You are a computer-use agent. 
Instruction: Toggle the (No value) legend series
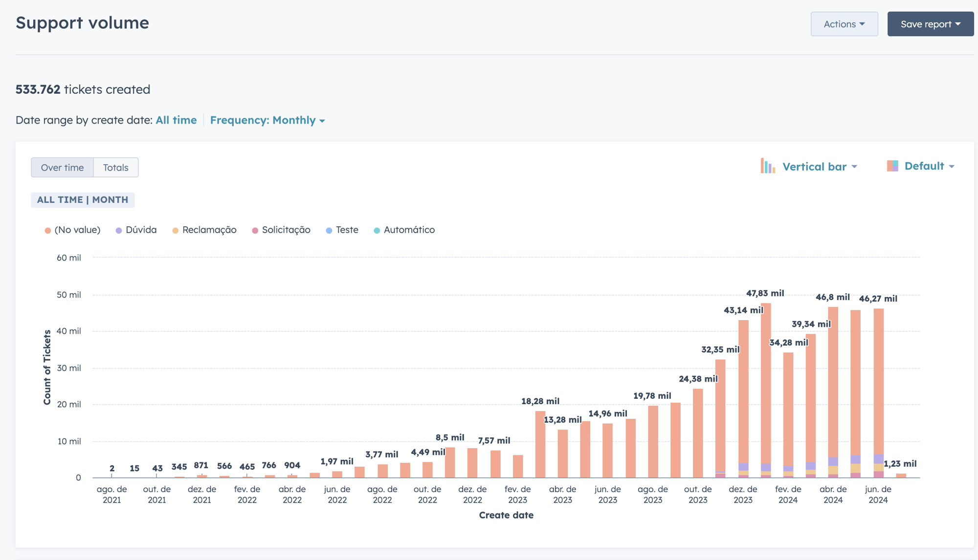click(72, 230)
